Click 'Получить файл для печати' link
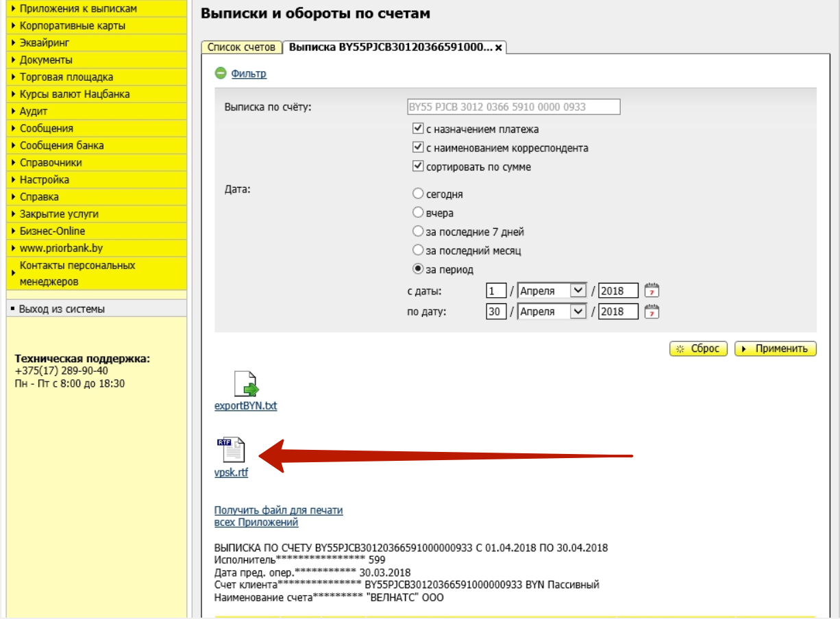The image size is (840, 619). point(278,510)
